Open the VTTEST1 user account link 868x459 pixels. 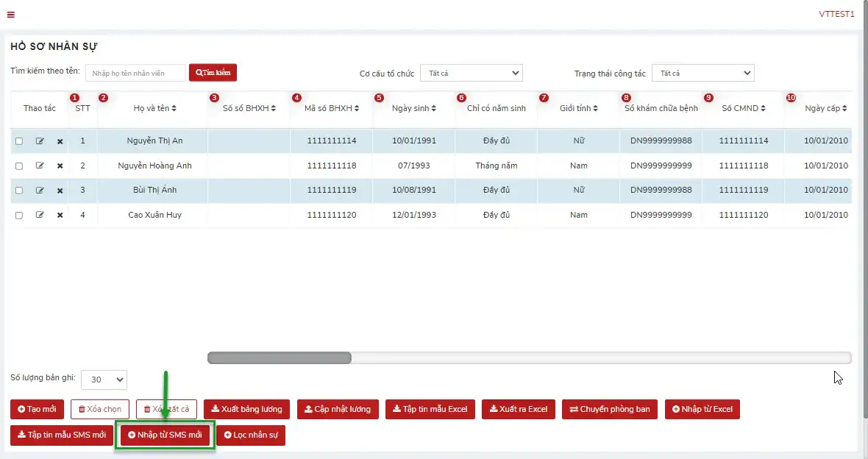click(836, 15)
